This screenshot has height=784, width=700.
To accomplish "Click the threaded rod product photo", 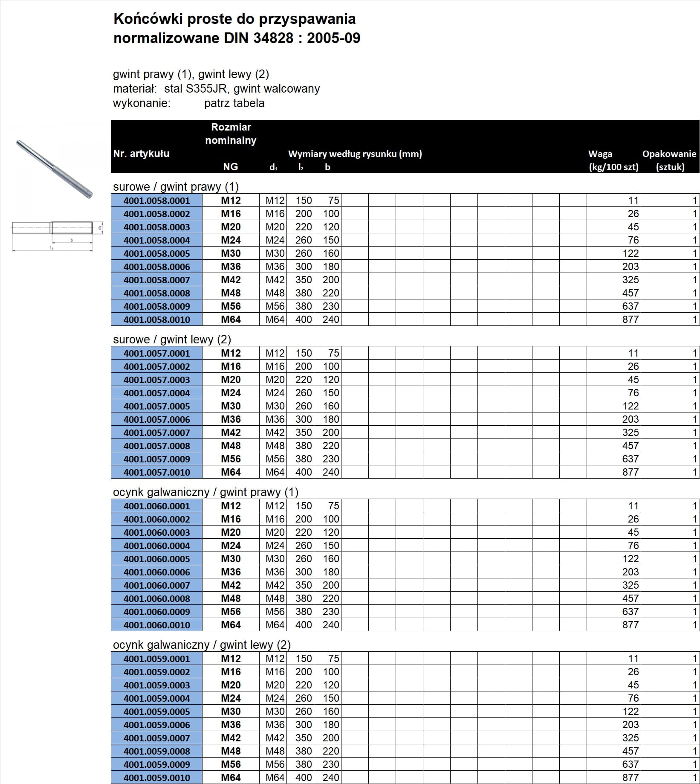I will tap(54, 172).
